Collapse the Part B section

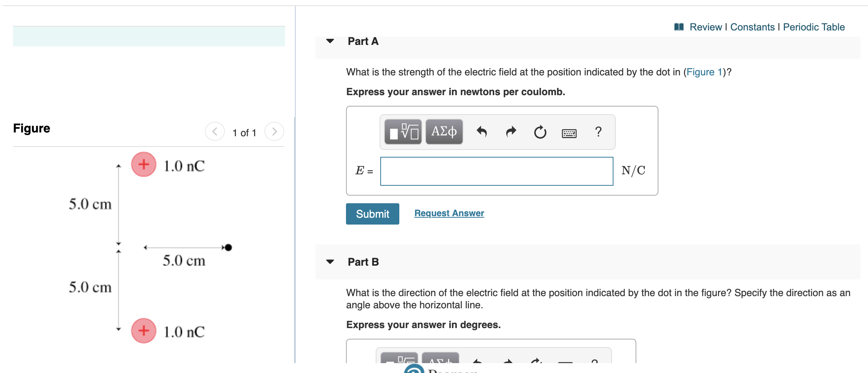coord(330,262)
